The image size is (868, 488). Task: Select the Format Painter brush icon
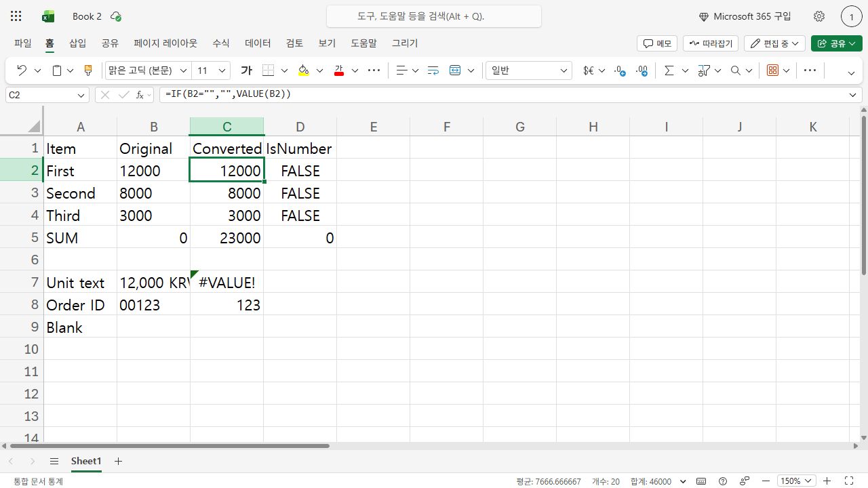[87, 70]
